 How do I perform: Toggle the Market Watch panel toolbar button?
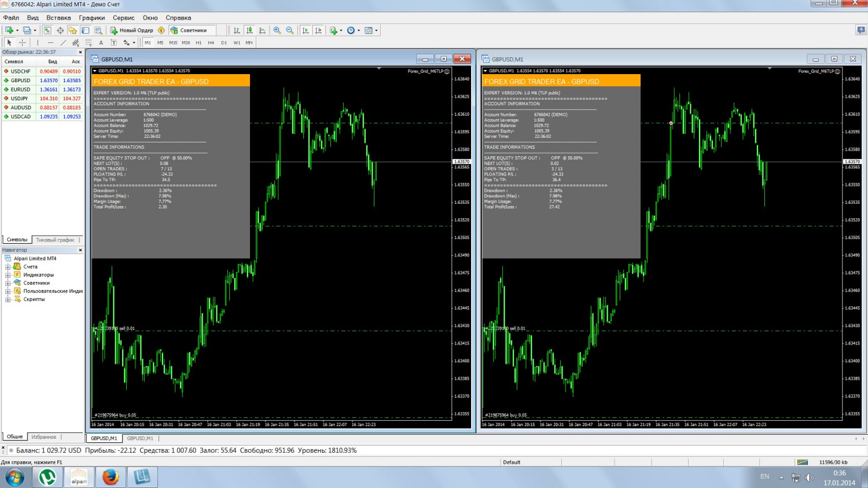tap(47, 30)
